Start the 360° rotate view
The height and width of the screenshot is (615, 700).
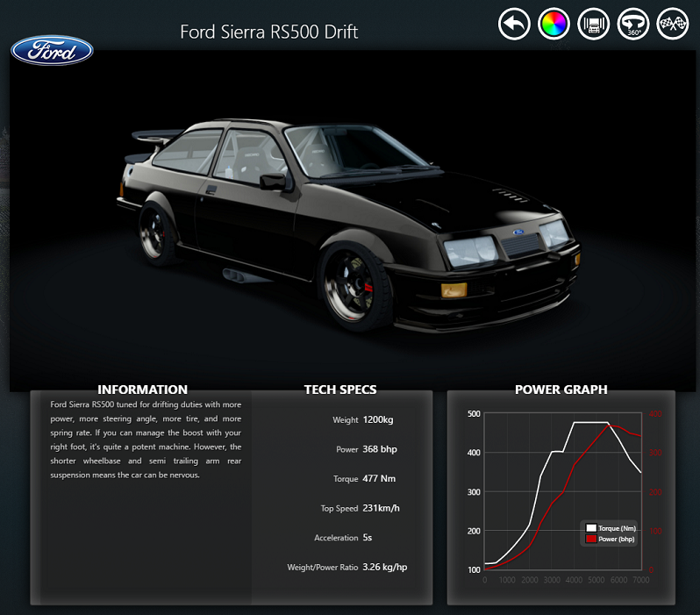click(633, 24)
